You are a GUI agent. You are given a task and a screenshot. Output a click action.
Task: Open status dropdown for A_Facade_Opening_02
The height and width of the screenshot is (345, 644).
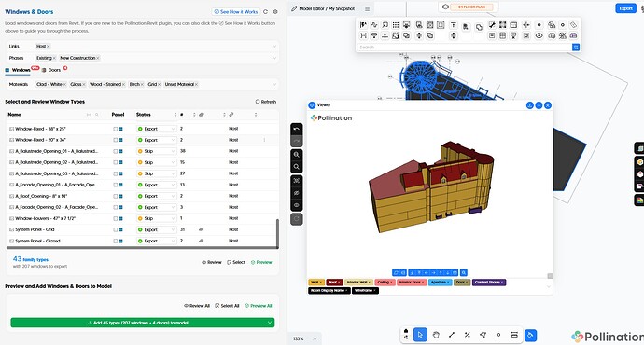pyautogui.click(x=156, y=207)
